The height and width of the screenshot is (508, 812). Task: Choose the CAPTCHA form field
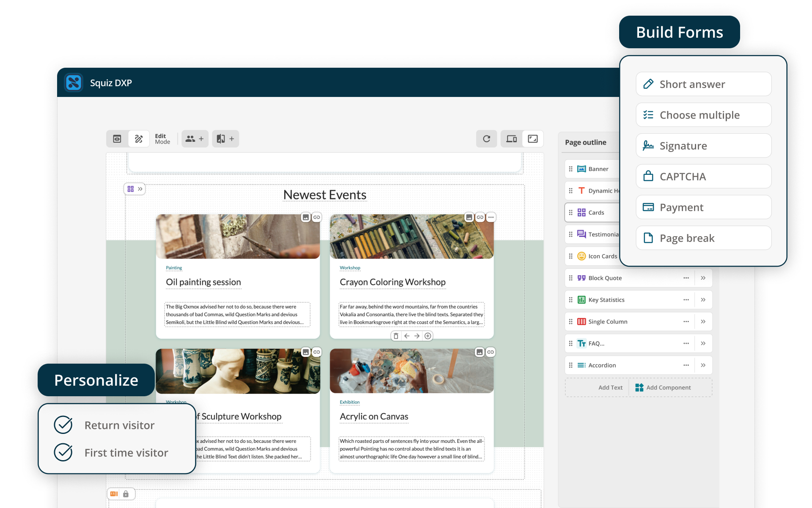click(703, 177)
